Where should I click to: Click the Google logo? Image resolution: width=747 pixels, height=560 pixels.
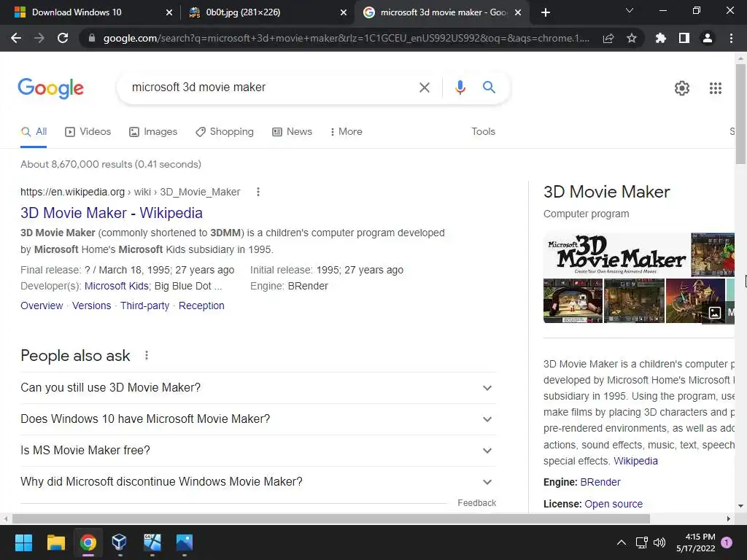pos(50,88)
